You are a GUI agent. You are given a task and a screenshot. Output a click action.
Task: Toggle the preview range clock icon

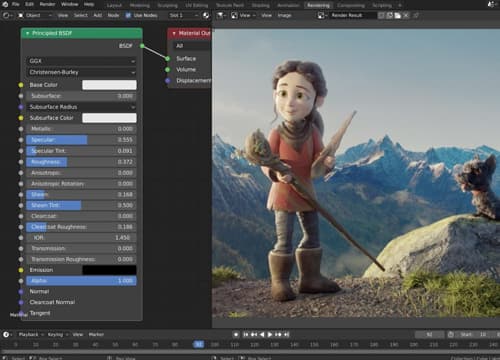pos(451,334)
